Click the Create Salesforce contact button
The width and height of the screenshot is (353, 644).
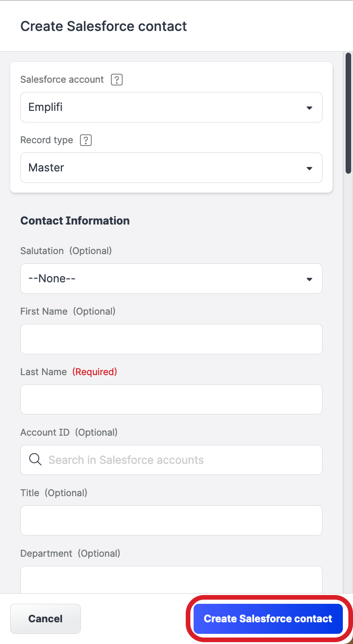coord(268,619)
